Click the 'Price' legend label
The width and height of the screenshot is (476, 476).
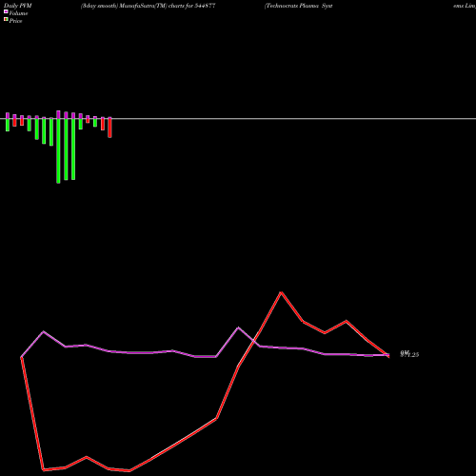click(x=15, y=21)
